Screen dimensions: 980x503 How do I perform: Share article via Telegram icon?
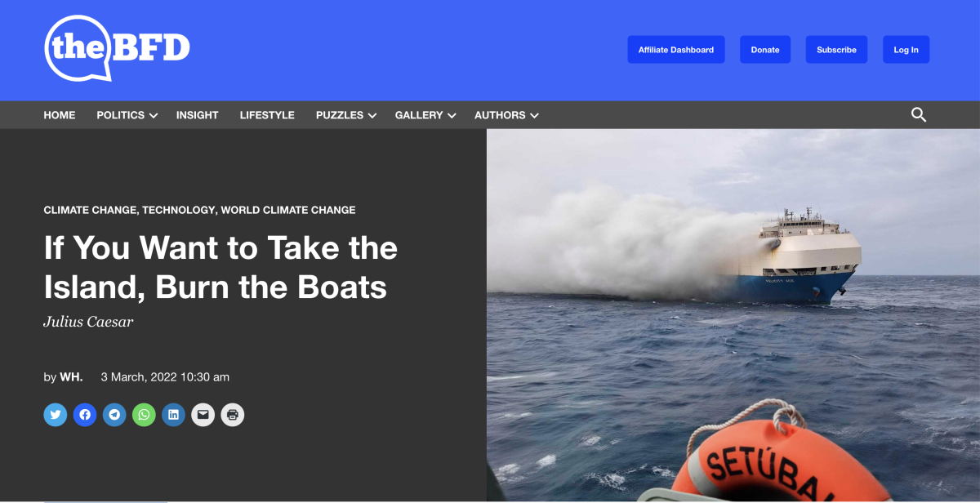[114, 415]
